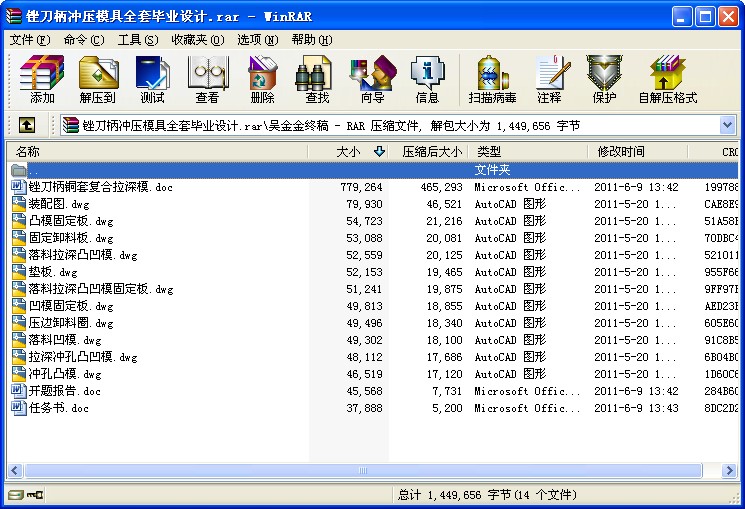Open the 选项(N) menu

tap(258, 39)
